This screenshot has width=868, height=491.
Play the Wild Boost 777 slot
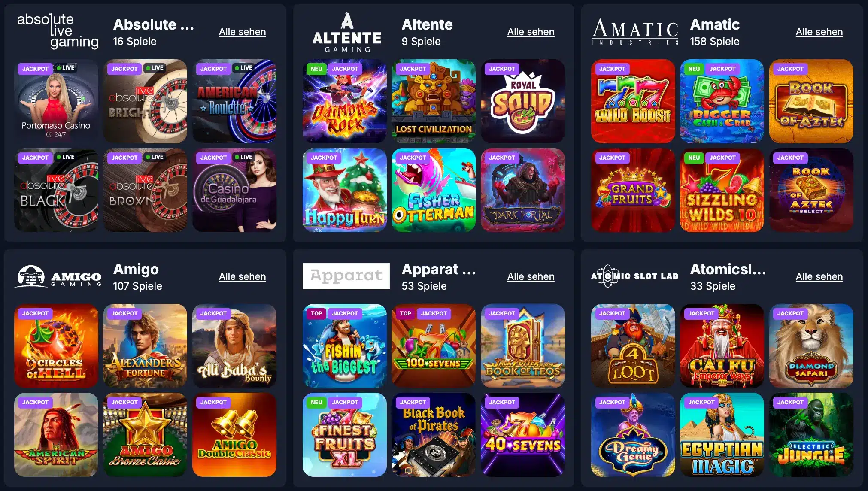pos(633,101)
